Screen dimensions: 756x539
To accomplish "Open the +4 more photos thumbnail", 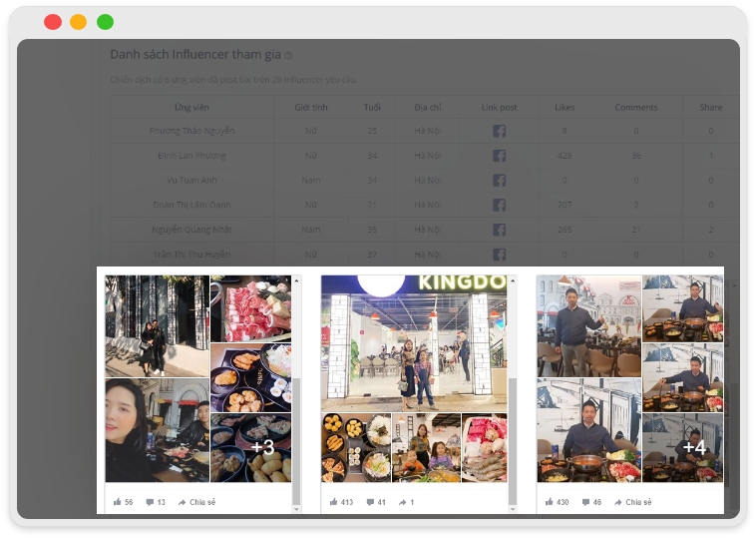I will tap(683, 448).
